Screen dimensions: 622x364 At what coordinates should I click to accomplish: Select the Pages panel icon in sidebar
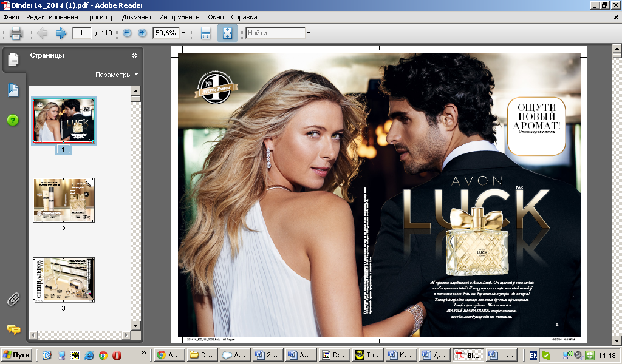[x=13, y=59]
